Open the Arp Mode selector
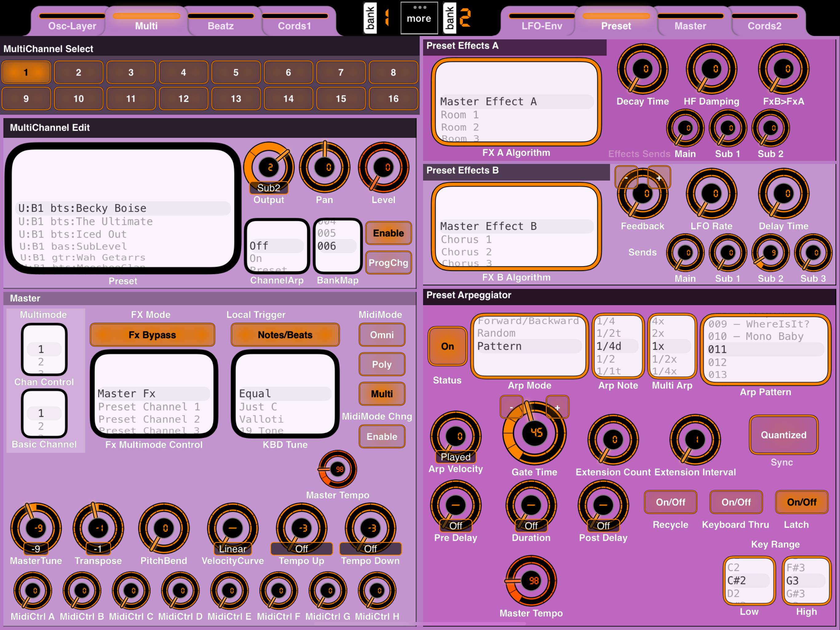The height and width of the screenshot is (630, 840). click(529, 346)
